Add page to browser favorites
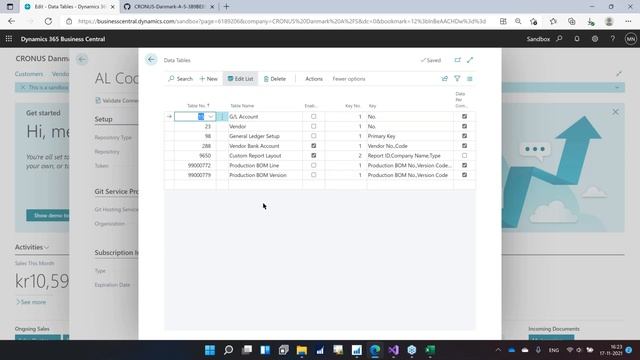 point(533,21)
